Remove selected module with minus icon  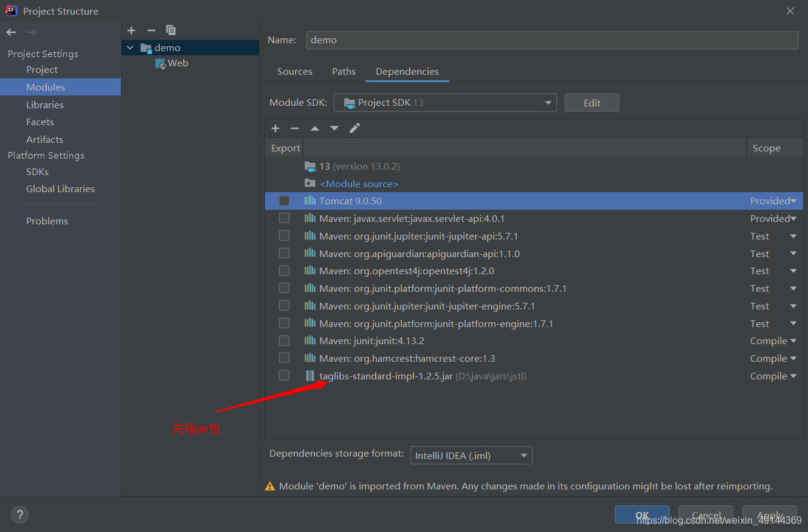pyautogui.click(x=151, y=30)
